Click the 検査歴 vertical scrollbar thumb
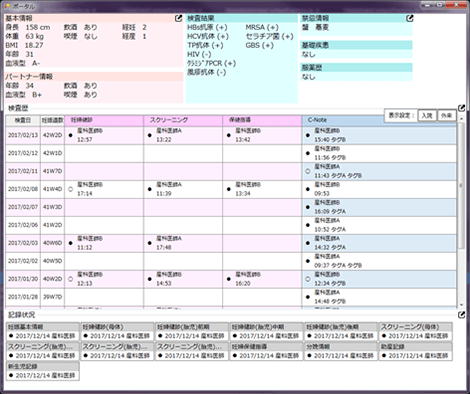This screenshot has height=394, width=470. [x=461, y=185]
